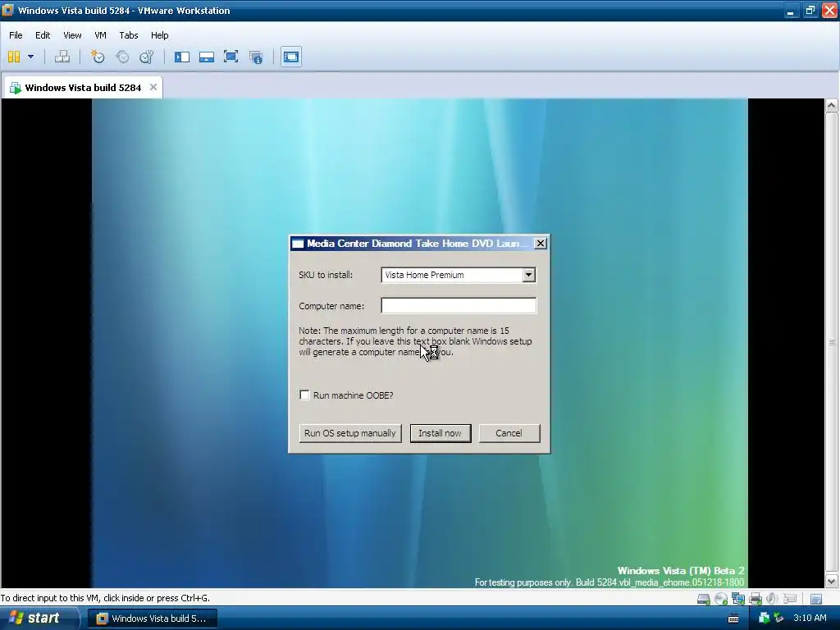Click the Cancel button in dialog

(x=509, y=433)
